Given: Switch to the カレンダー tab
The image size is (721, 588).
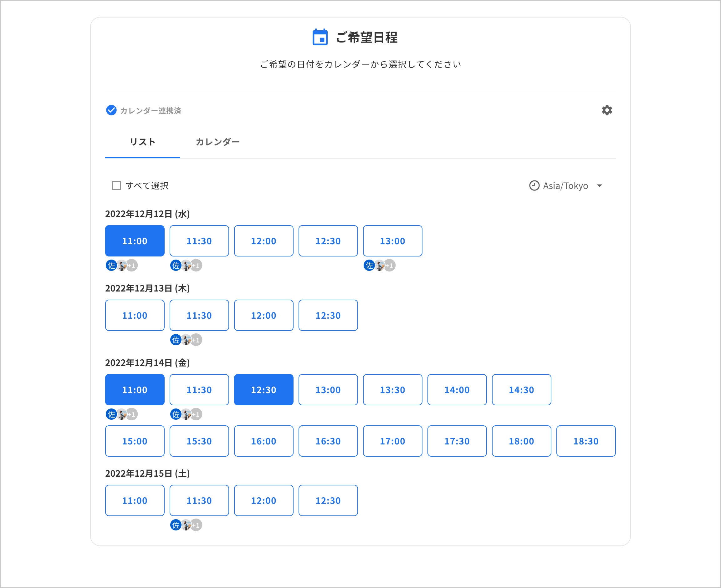Looking at the screenshot, I should [217, 142].
